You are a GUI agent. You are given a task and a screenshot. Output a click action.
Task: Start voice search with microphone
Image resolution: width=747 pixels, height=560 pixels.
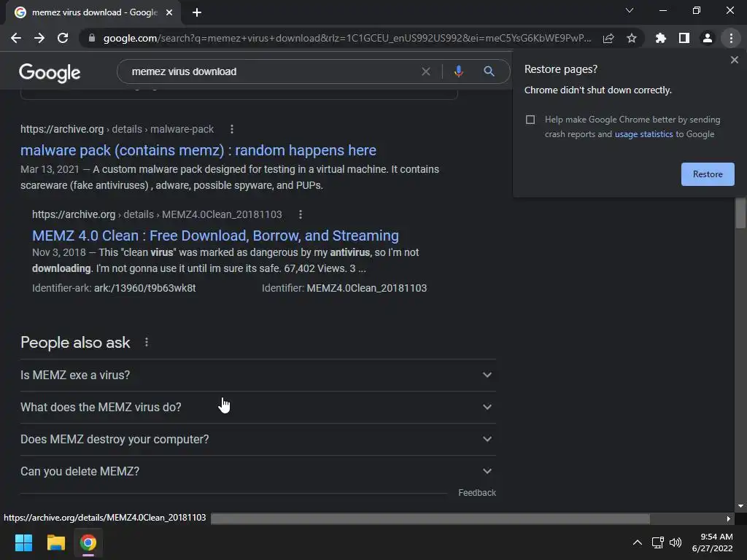(458, 71)
